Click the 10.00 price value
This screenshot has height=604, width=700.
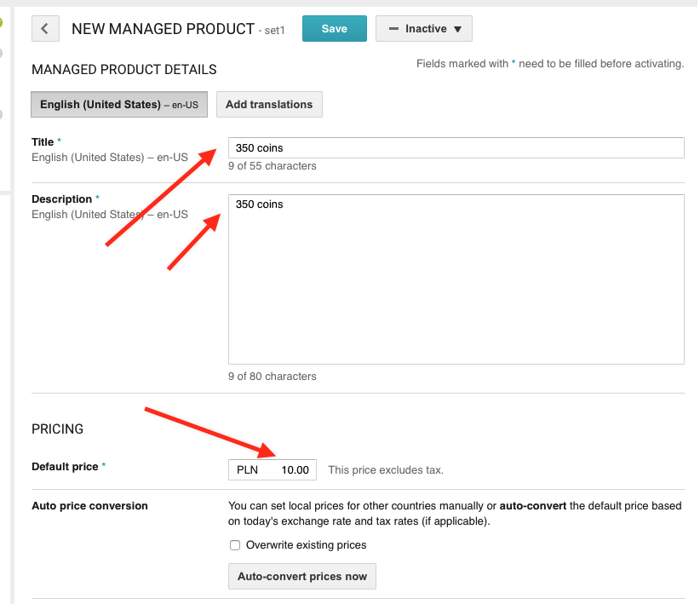295,470
